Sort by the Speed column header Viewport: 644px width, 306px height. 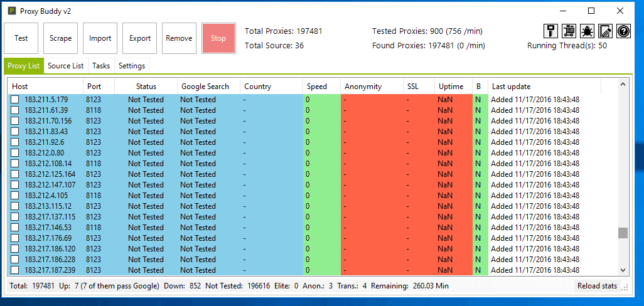click(x=321, y=87)
